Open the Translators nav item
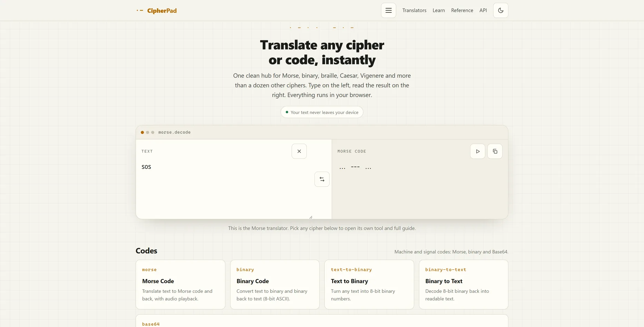The image size is (644, 327). [x=414, y=10]
